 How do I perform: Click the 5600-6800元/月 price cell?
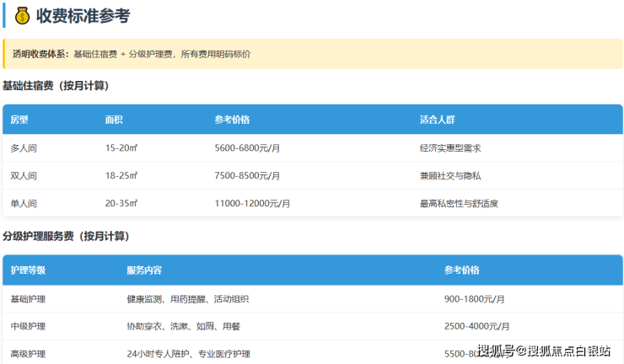(x=247, y=147)
